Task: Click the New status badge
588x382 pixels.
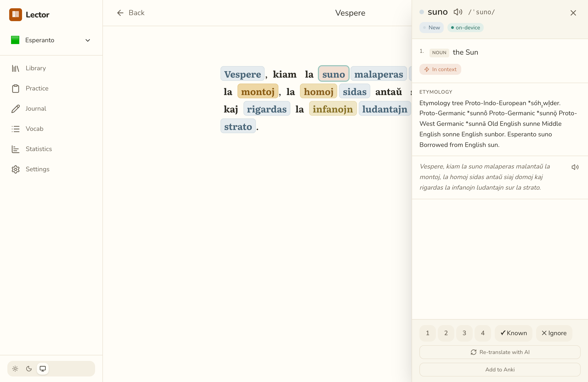Action: (431, 27)
